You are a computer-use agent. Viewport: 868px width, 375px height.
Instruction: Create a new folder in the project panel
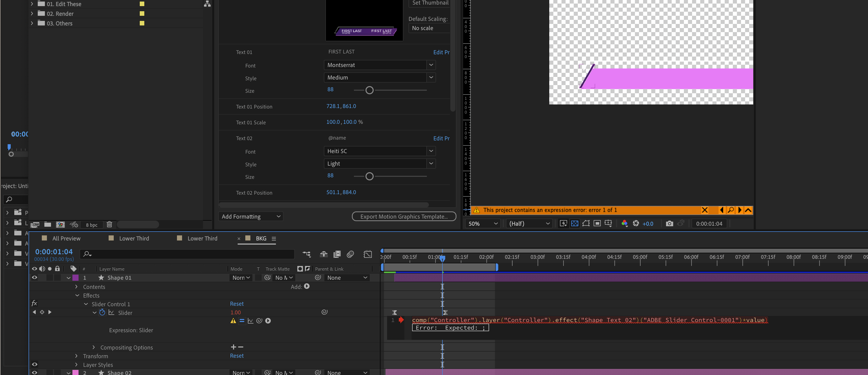click(47, 224)
